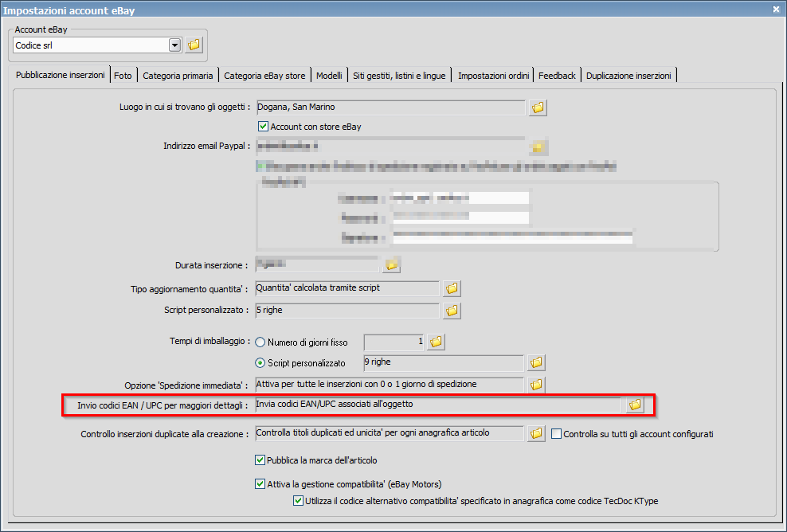This screenshot has height=532, width=787.
Task: Click folder icon next to Numero di giorni fisso
Action: (436, 342)
